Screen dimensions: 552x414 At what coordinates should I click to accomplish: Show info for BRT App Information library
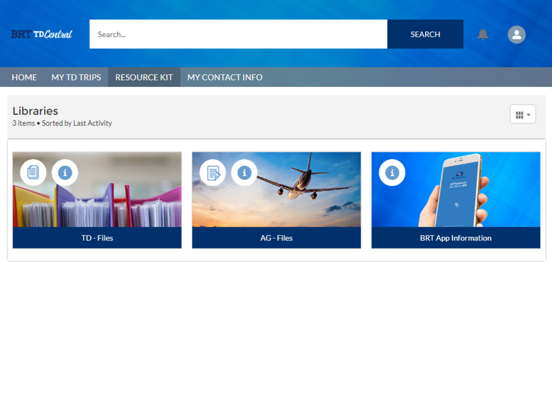click(392, 172)
